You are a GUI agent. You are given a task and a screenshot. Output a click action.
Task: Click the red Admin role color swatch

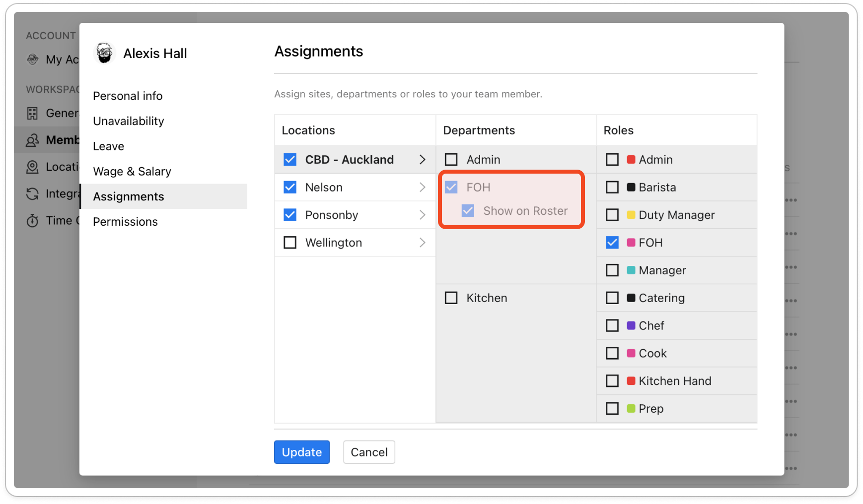631,159
